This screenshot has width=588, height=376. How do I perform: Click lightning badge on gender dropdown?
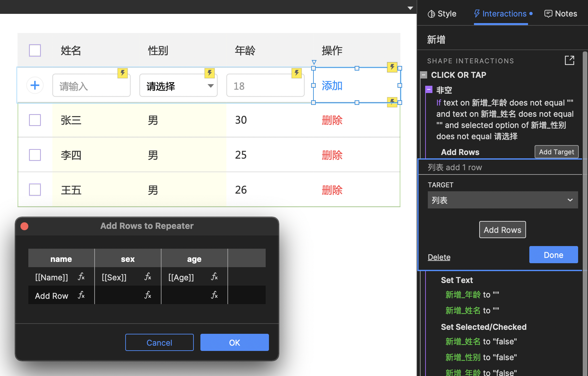coord(210,73)
